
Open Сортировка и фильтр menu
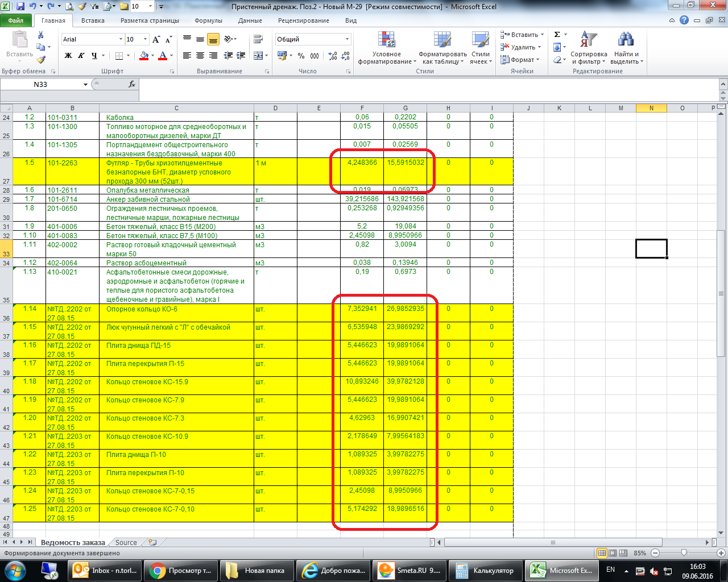(589, 48)
